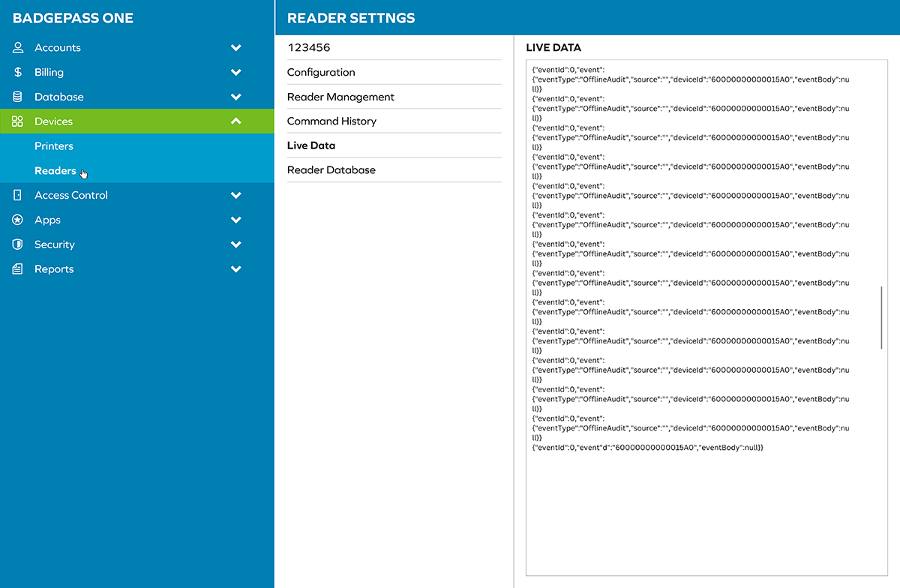Expand the Security section chevron

236,244
